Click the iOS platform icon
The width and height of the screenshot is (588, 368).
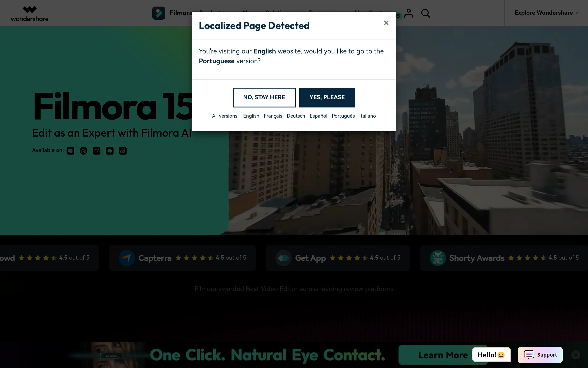tap(96, 151)
